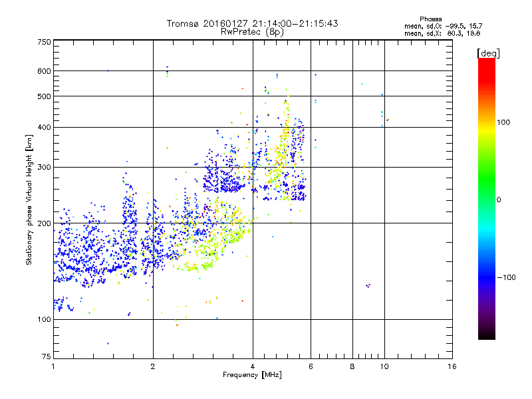Click the "Stationary phase Virtual Height [km]" axis label
Image resolution: width=532 pixels, height=399 pixels.
pos(29,200)
